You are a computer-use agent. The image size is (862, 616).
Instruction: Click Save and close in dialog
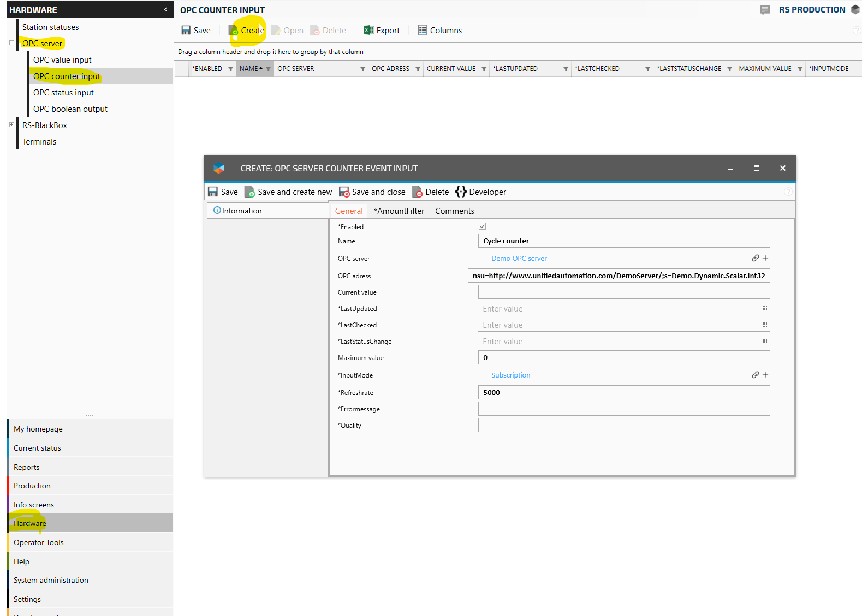pos(372,192)
